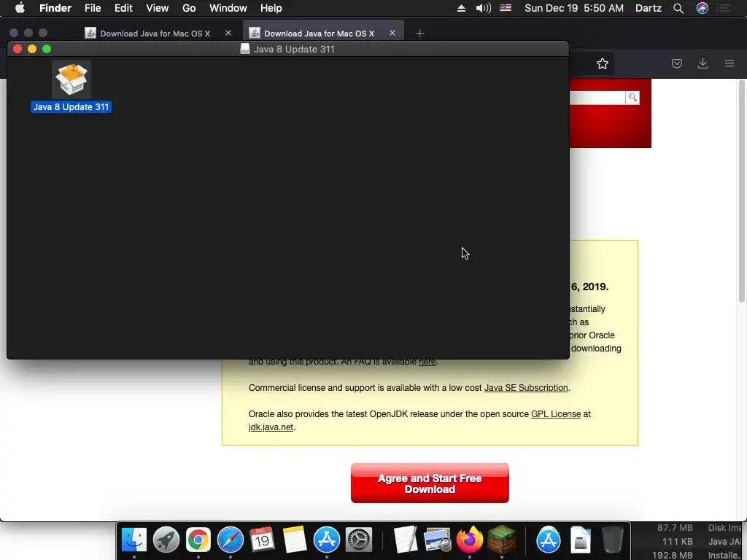
Task: Select the Java 8 Update 311 package icon
Action: (71, 79)
